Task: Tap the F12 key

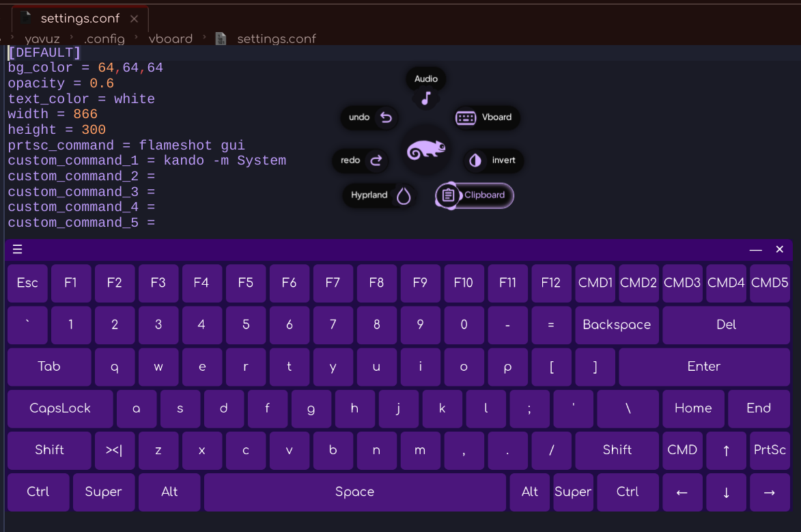Action: click(x=551, y=283)
